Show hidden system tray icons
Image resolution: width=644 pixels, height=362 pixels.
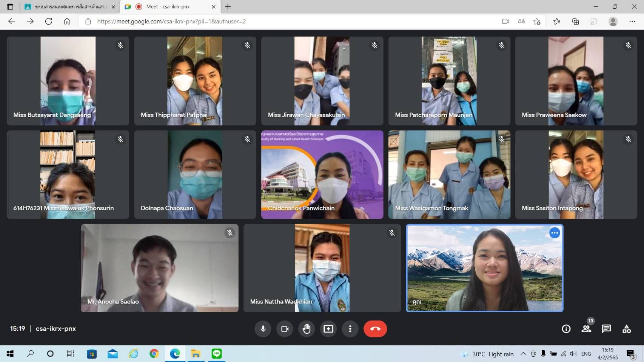point(523,354)
